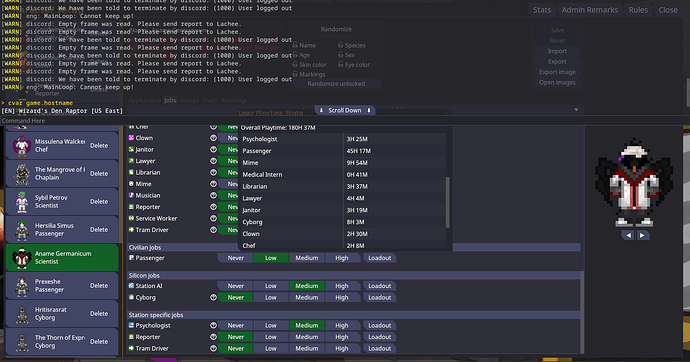Image resolution: width=690 pixels, height=362 pixels.
Task: Click the Clown job icon
Action: (131, 138)
